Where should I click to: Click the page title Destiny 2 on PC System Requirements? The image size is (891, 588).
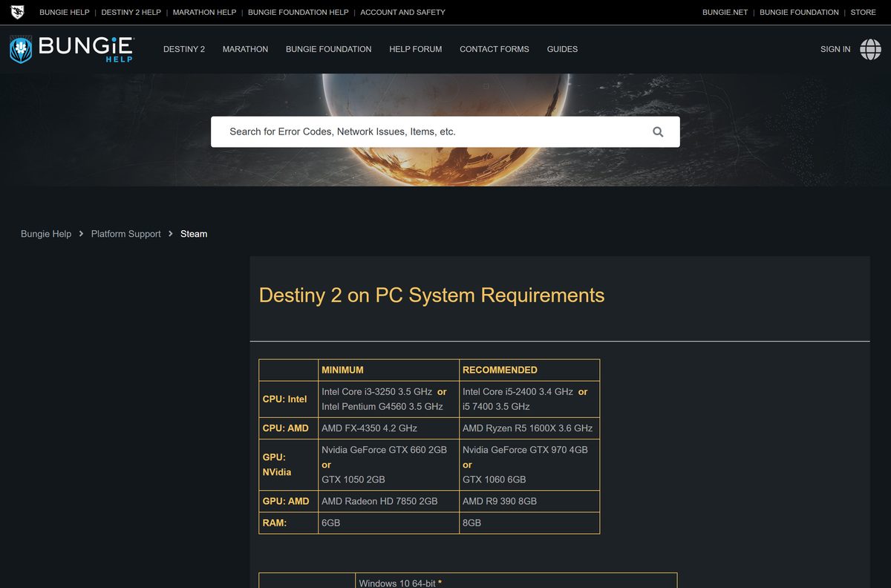pos(431,295)
